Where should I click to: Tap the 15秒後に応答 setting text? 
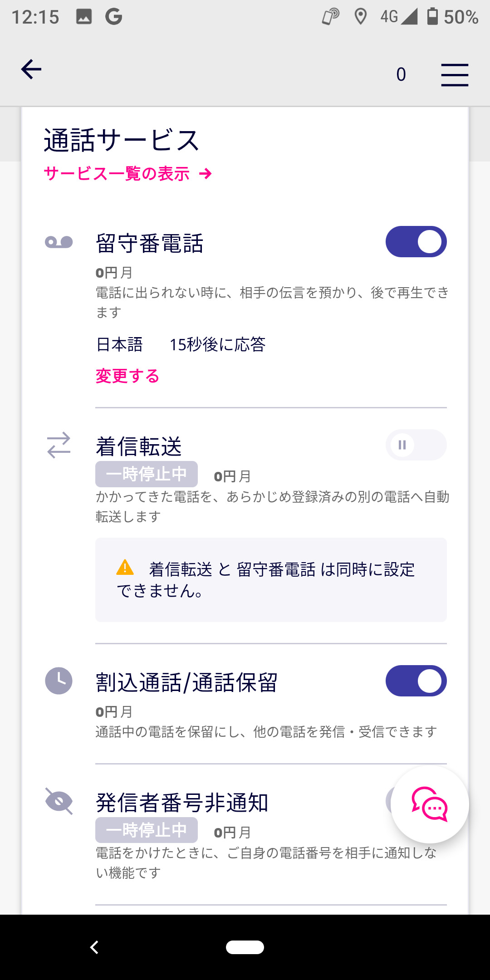tap(217, 345)
